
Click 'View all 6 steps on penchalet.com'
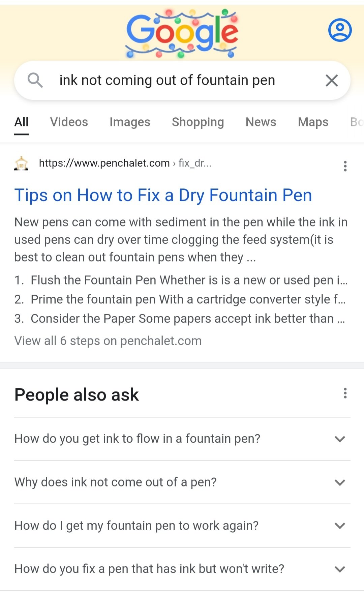108,341
